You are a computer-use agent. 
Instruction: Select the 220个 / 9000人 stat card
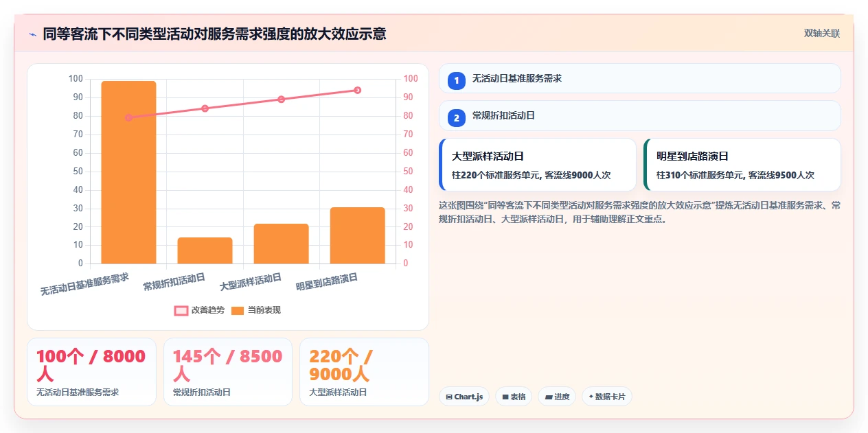tap(364, 372)
